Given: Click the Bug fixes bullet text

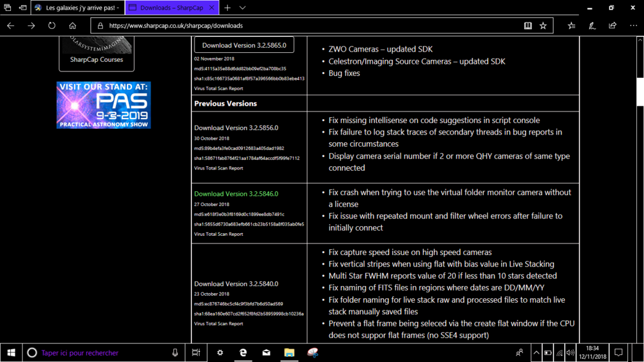Looking at the screenshot, I should coord(344,73).
